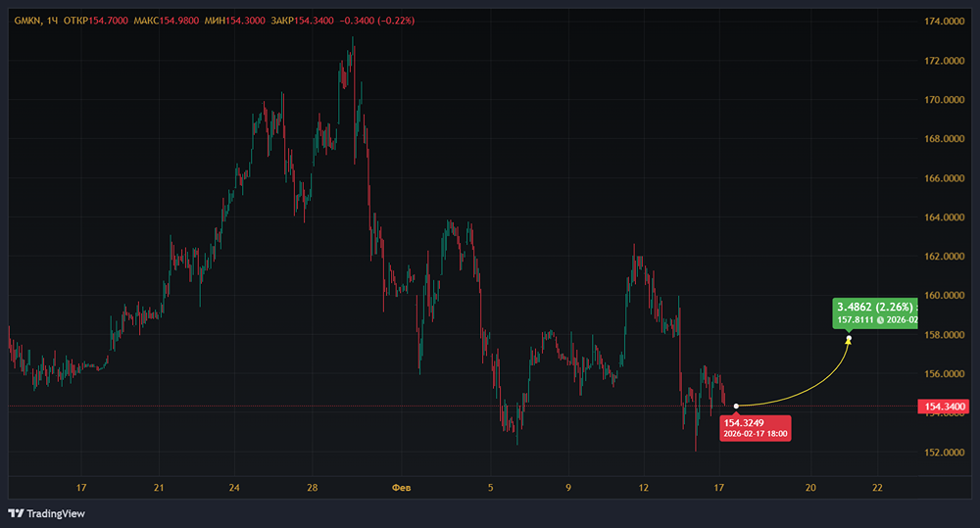The image size is (980, 528).
Task: Click the GMKN ticker symbol in legend
Action: (x=26, y=20)
